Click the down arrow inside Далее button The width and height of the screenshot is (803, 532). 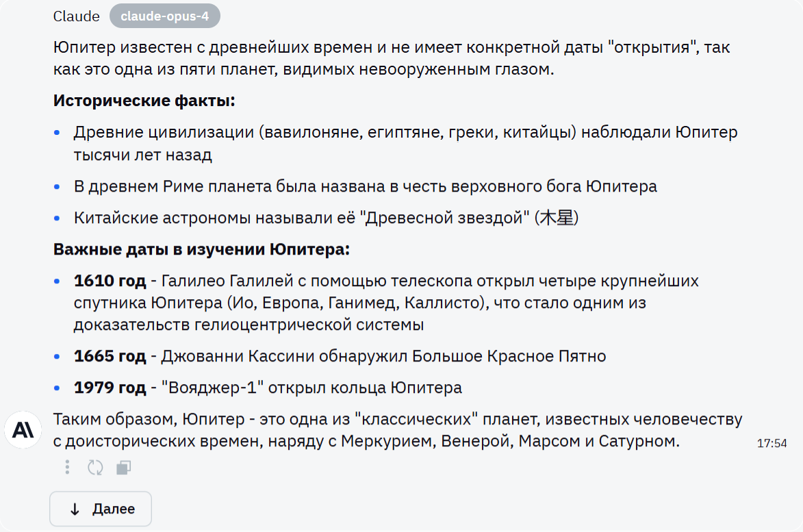75,509
